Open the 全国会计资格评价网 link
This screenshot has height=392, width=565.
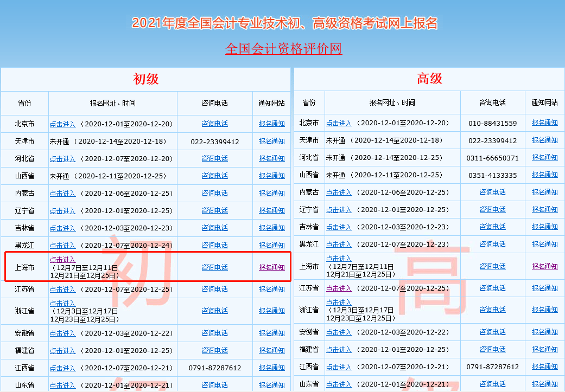283,49
